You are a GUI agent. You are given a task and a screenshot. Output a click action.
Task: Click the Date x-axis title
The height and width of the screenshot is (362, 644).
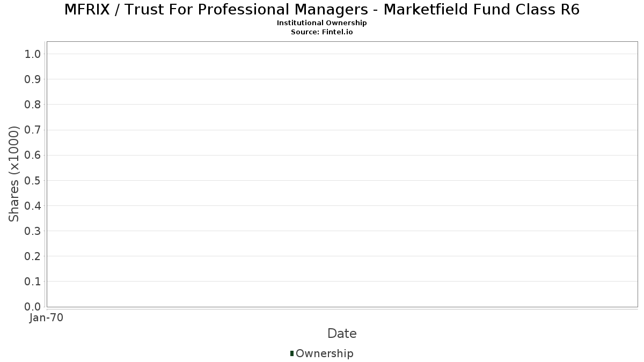(342, 334)
